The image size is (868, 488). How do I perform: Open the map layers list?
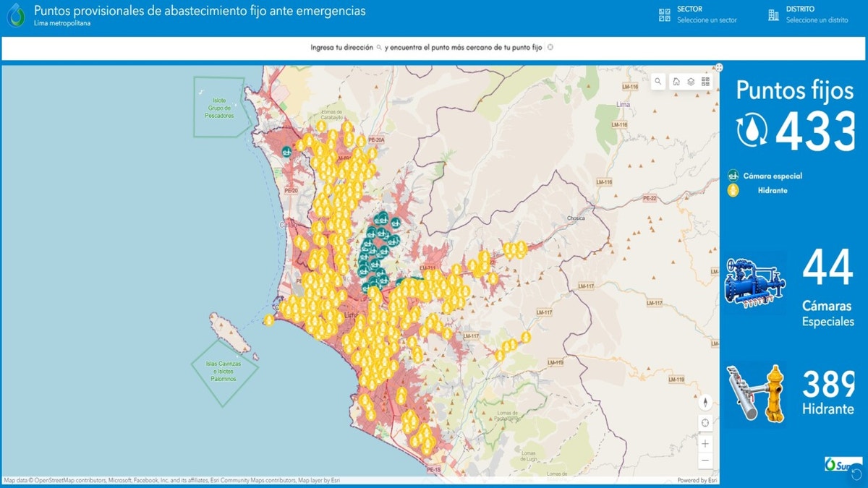click(x=691, y=82)
